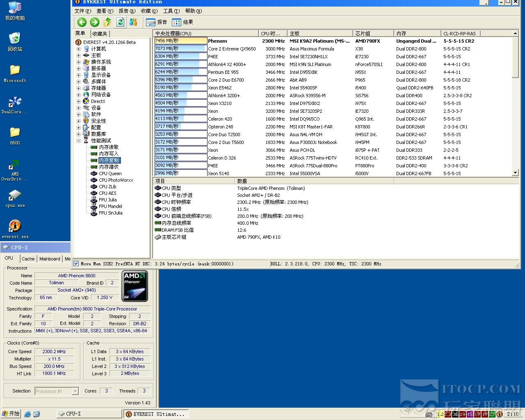This screenshot has width=525, height=420.
Task: Switch to the 收藏夹 tab
Action: 100,34
